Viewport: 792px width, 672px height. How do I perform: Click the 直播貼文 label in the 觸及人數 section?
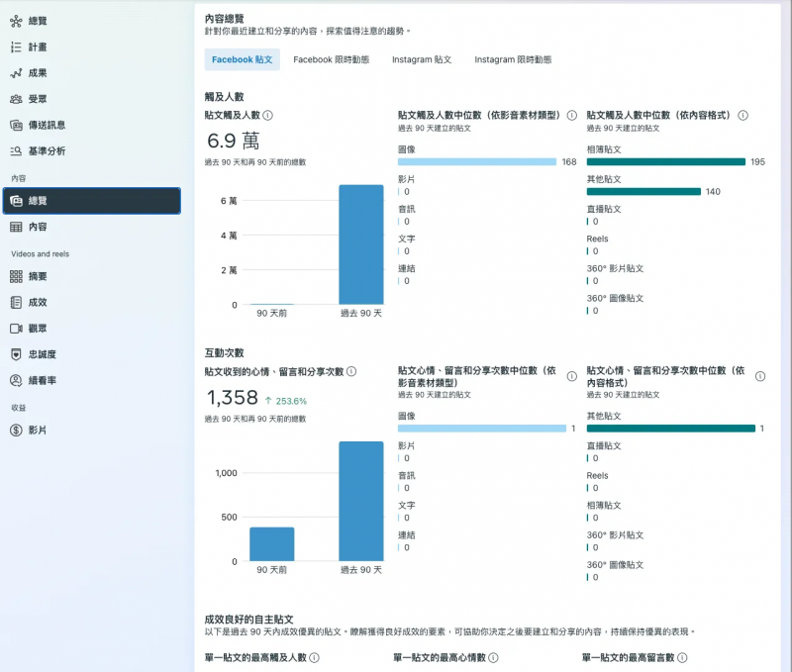coord(604,209)
